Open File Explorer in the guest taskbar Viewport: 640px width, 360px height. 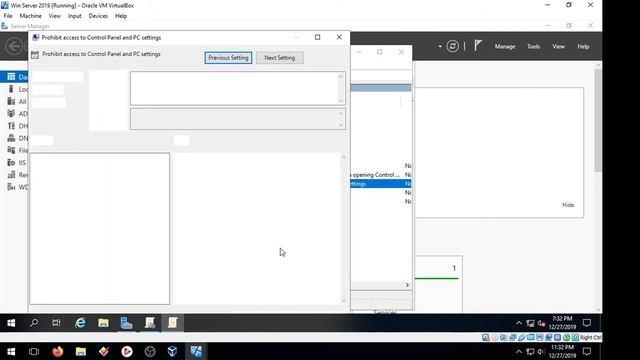point(103,323)
